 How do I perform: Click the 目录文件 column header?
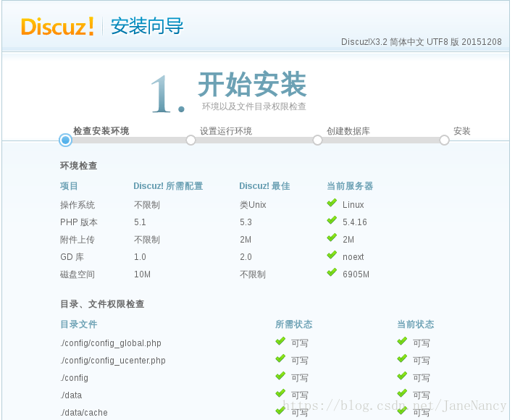coord(79,324)
